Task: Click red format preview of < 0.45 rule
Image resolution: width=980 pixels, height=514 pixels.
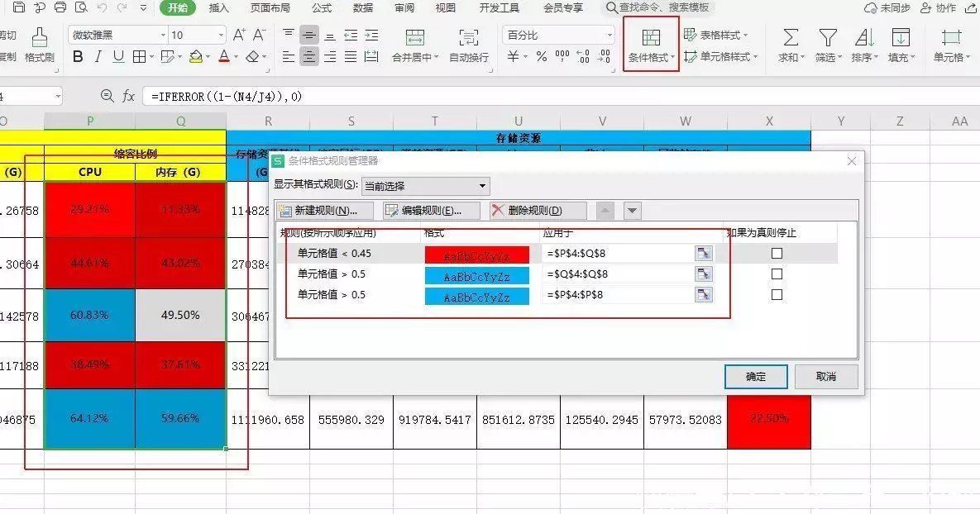Action: (477, 255)
